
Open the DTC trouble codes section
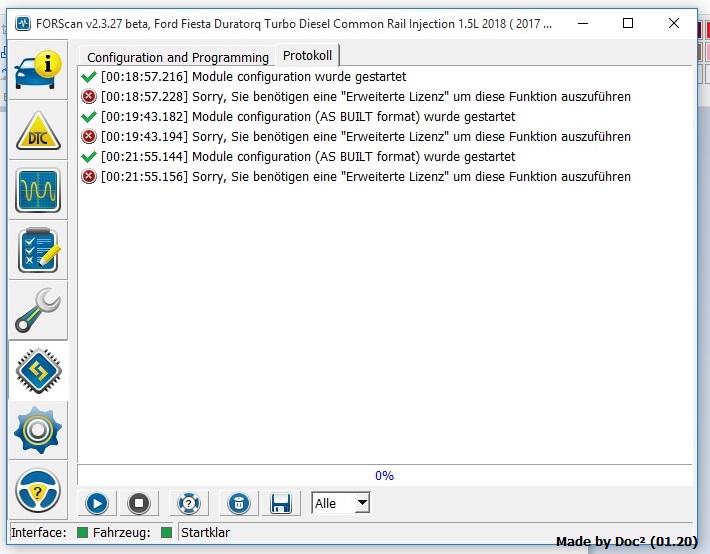38,130
